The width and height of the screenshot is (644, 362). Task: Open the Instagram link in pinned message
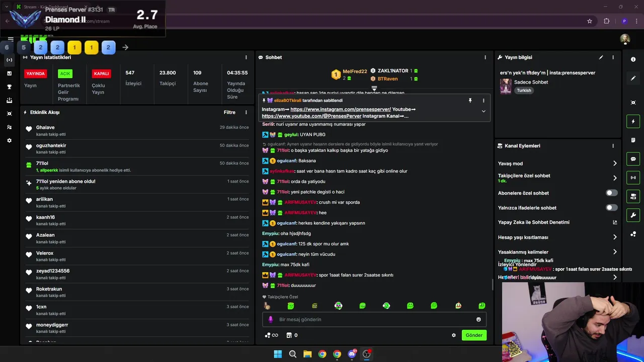(341, 109)
